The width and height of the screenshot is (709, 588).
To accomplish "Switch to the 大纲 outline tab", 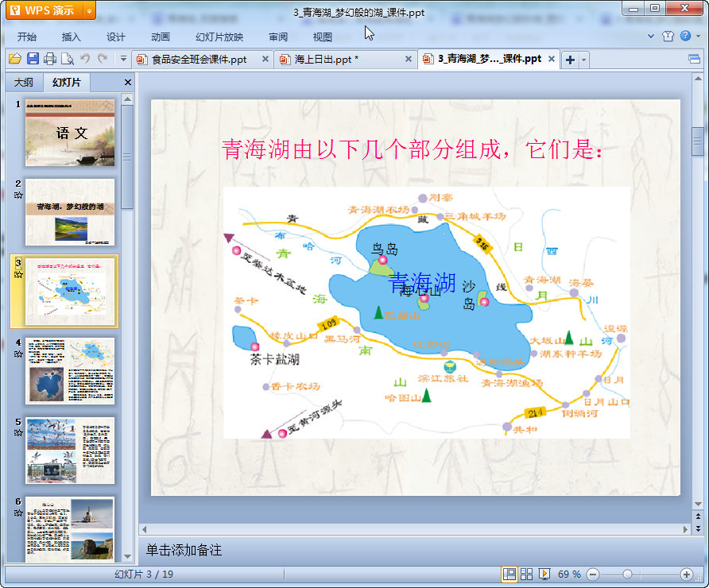I will 24,83.
